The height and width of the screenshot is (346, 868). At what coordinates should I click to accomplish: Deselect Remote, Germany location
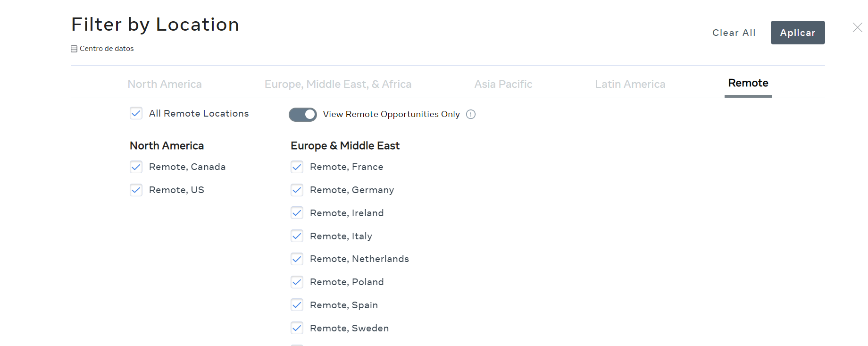[297, 190]
